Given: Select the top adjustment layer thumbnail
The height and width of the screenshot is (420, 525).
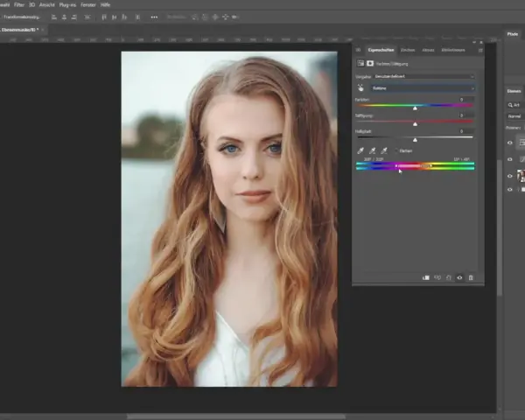Looking at the screenshot, I should click(x=521, y=143).
